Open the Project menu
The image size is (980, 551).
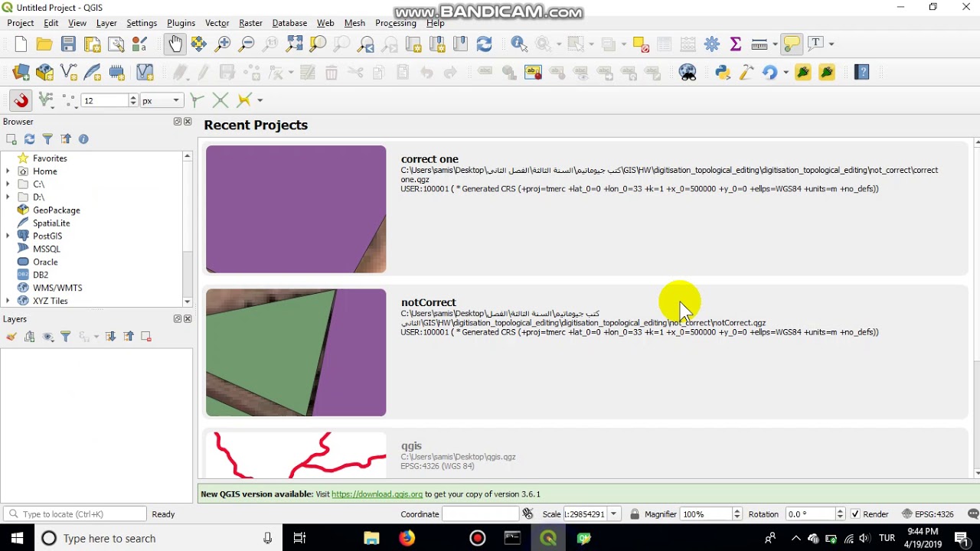(x=21, y=23)
